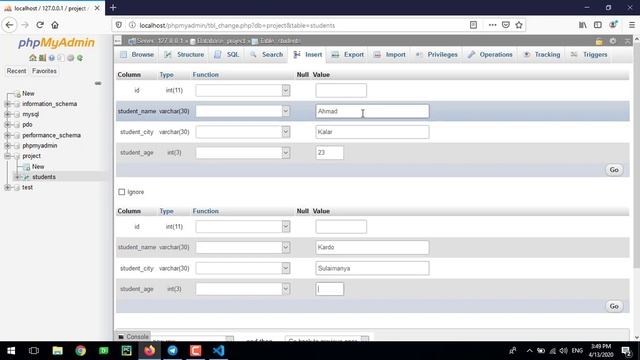Click the Firefox home button
This screenshot has height=360, width=640.
(55, 25)
